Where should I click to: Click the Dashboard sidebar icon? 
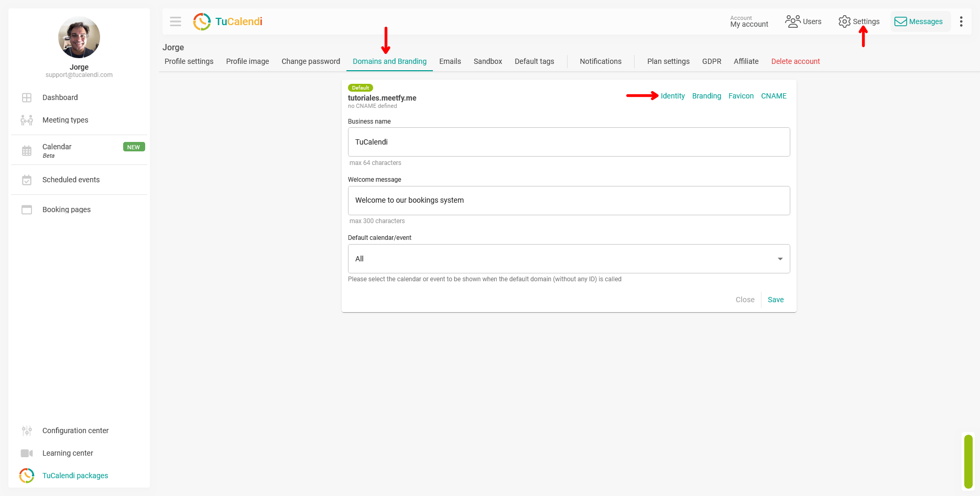click(x=27, y=97)
